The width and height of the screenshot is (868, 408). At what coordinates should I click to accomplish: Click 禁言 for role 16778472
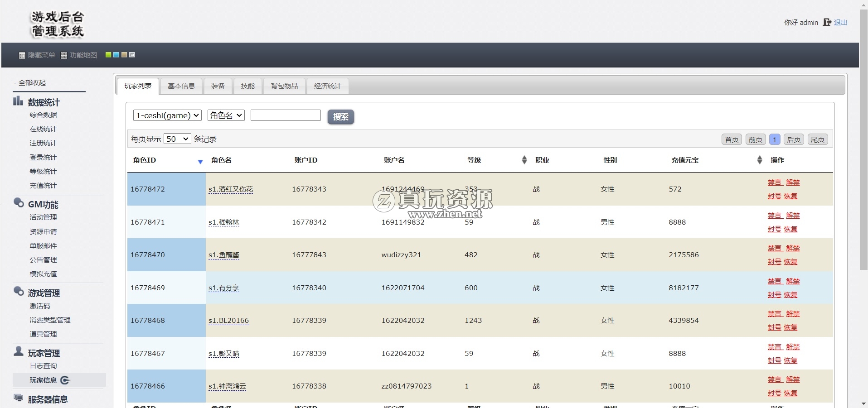pos(775,182)
